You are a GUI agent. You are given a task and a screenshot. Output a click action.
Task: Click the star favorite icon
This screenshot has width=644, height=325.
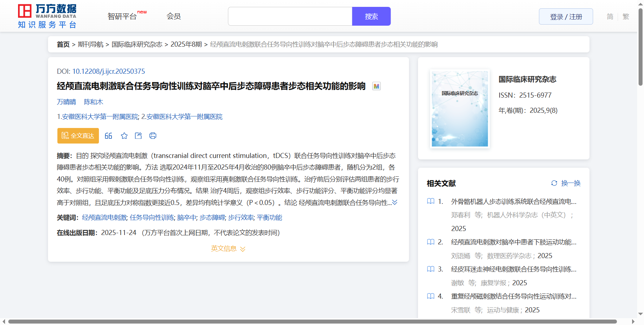click(x=124, y=136)
